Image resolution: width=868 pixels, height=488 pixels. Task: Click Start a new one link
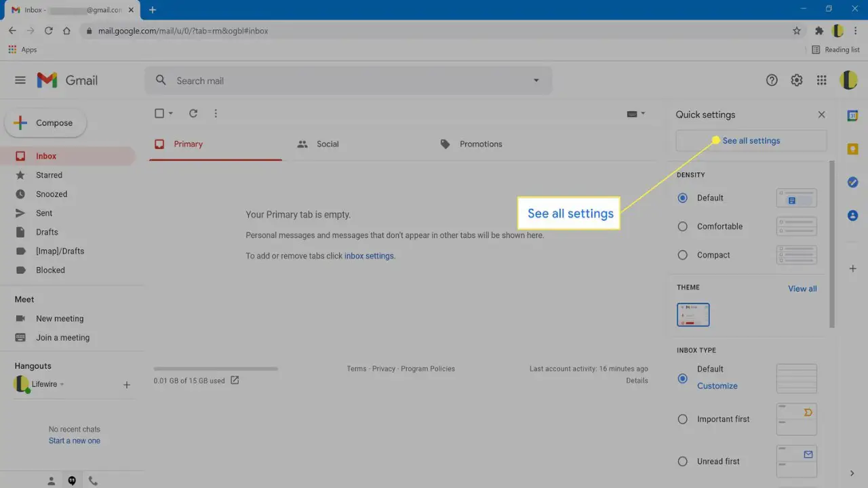(x=75, y=441)
